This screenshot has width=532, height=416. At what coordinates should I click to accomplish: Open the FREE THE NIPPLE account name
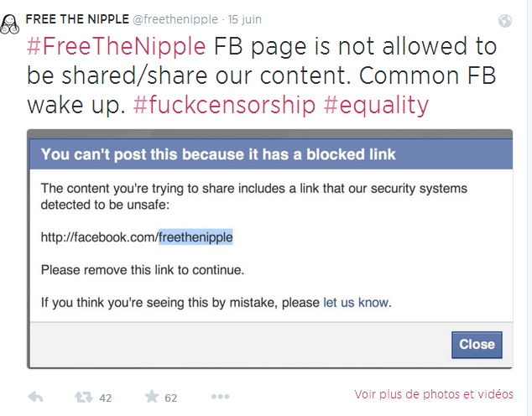click(x=77, y=19)
